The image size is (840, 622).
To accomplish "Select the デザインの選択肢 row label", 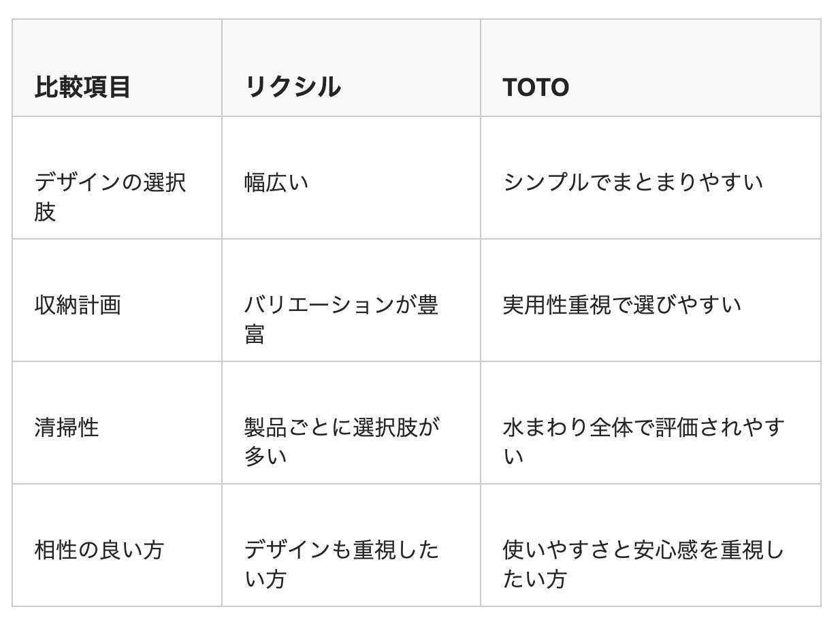I will pos(117,178).
